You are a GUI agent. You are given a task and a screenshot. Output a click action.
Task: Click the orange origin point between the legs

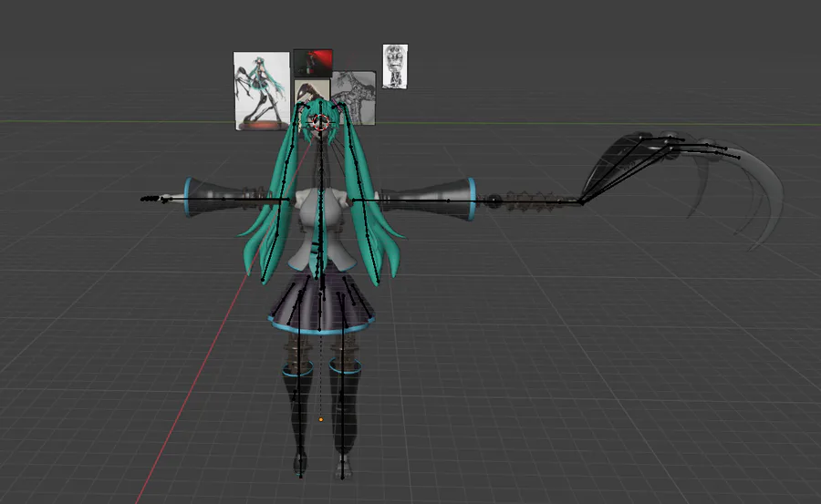pyautogui.click(x=321, y=420)
